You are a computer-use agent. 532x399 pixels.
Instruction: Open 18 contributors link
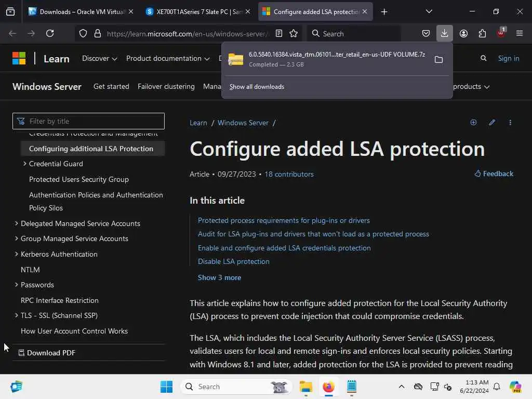tap(289, 174)
